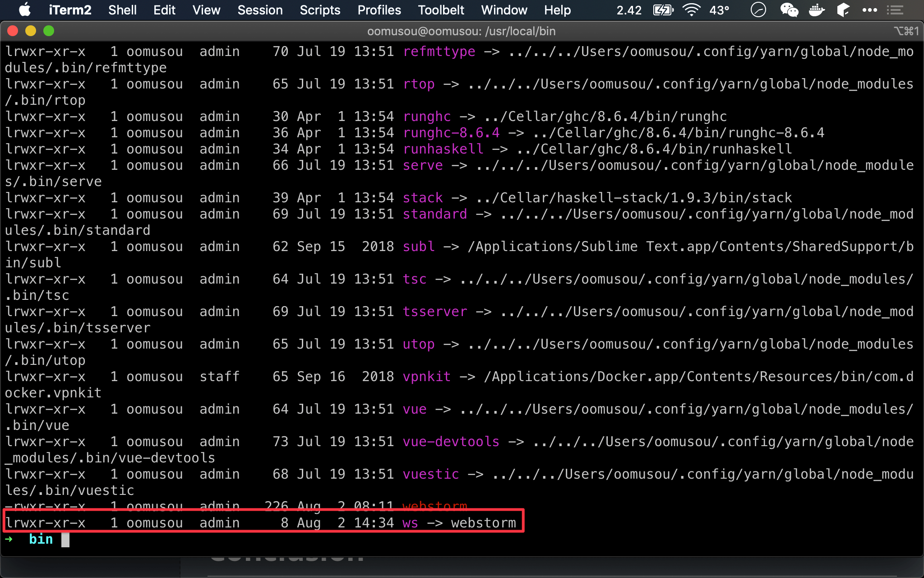Click the green zoom window button
The height and width of the screenshot is (578, 924).
[49, 31]
